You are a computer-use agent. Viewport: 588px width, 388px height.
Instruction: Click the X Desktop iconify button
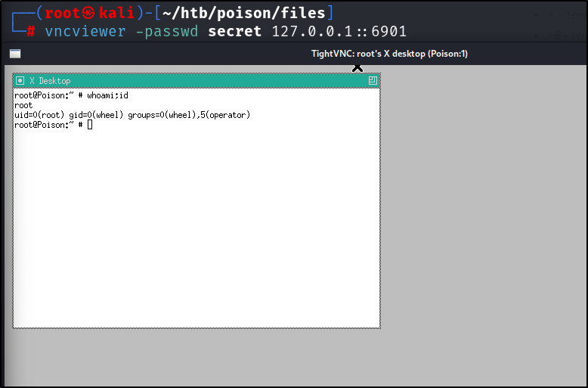click(20, 81)
